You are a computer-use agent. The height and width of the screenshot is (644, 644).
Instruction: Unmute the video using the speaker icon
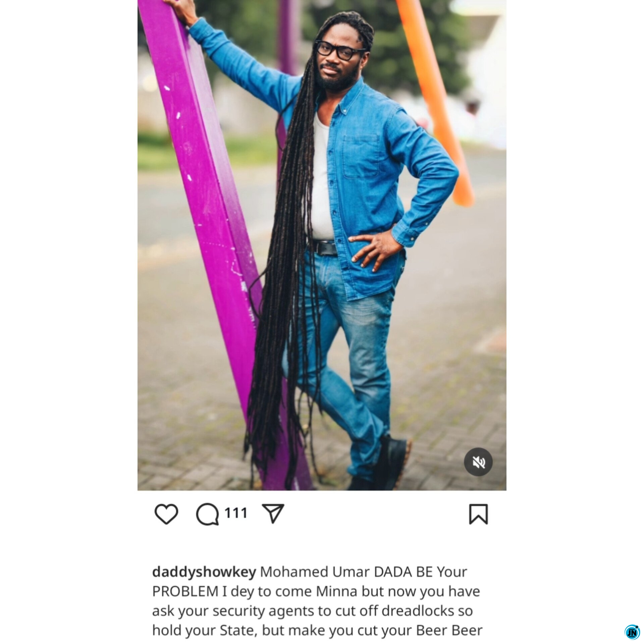tap(478, 462)
